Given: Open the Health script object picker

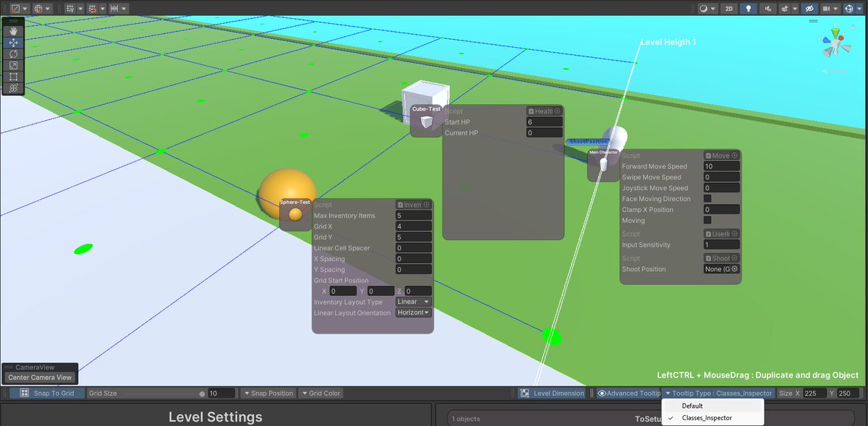Looking at the screenshot, I should 557,111.
